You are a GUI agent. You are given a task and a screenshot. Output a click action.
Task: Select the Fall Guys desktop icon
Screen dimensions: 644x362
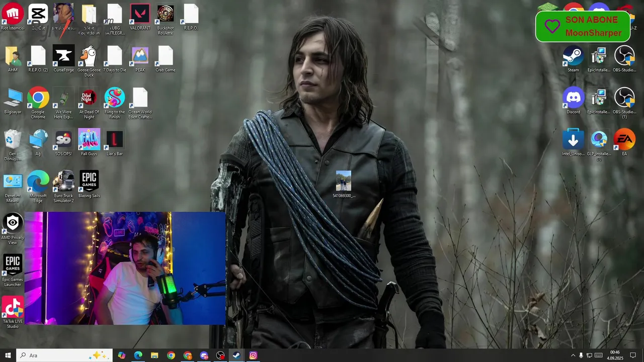pos(89,139)
